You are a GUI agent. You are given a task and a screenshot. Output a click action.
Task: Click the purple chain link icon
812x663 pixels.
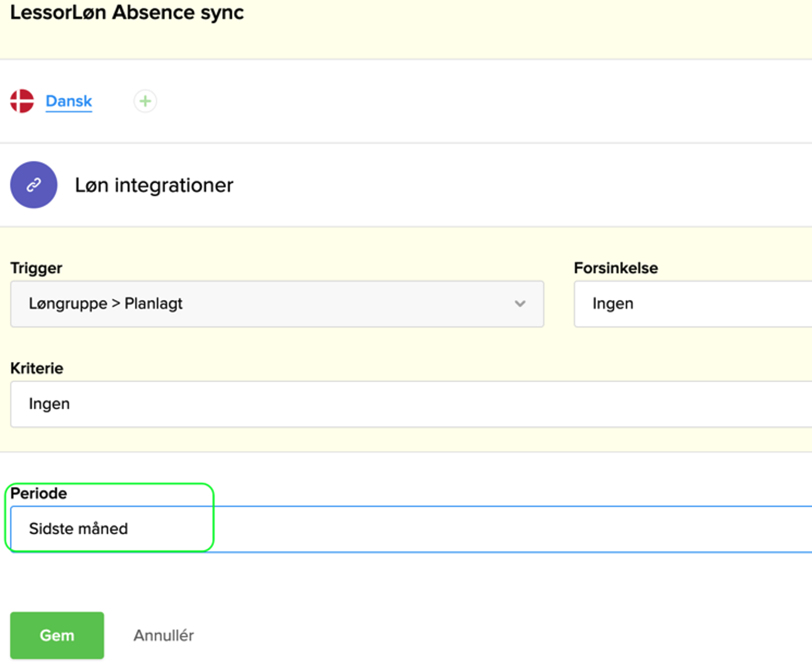click(x=33, y=185)
